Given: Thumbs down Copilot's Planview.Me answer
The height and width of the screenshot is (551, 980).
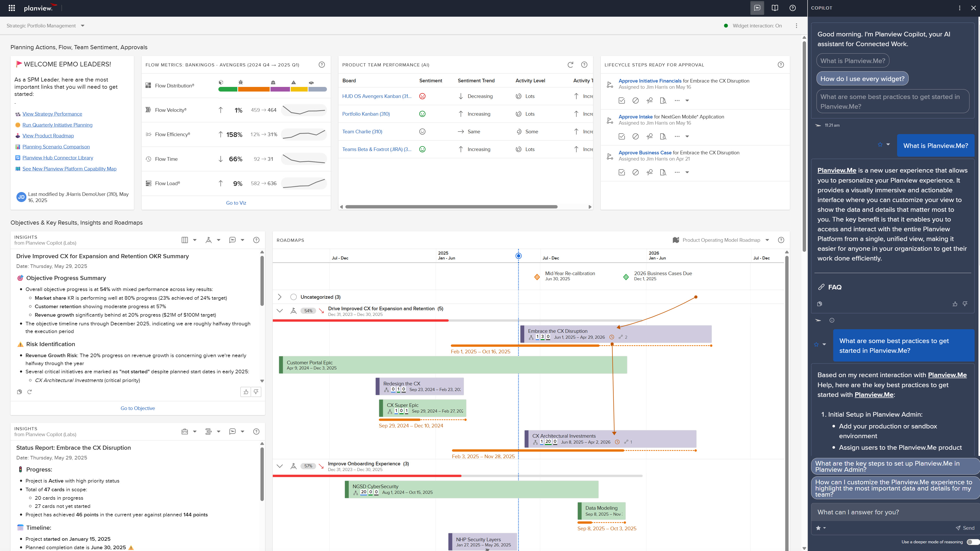Looking at the screenshot, I should coord(965,304).
